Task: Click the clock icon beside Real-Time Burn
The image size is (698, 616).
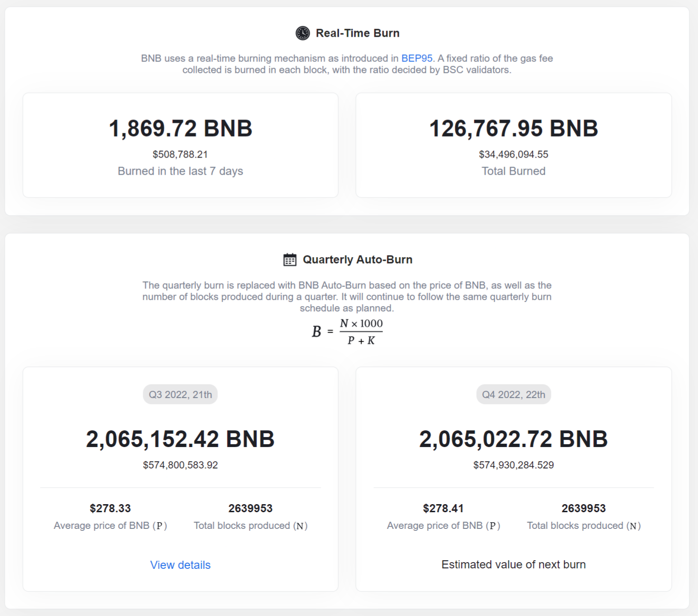Action: point(303,33)
